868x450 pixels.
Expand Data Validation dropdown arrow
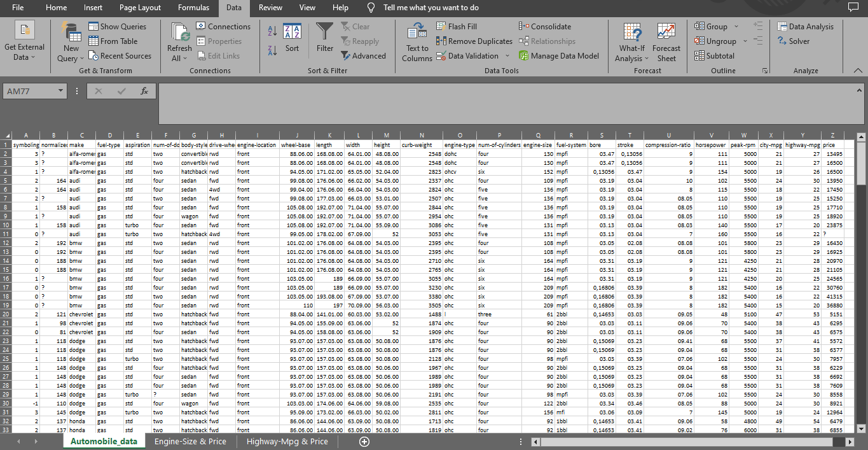(507, 56)
